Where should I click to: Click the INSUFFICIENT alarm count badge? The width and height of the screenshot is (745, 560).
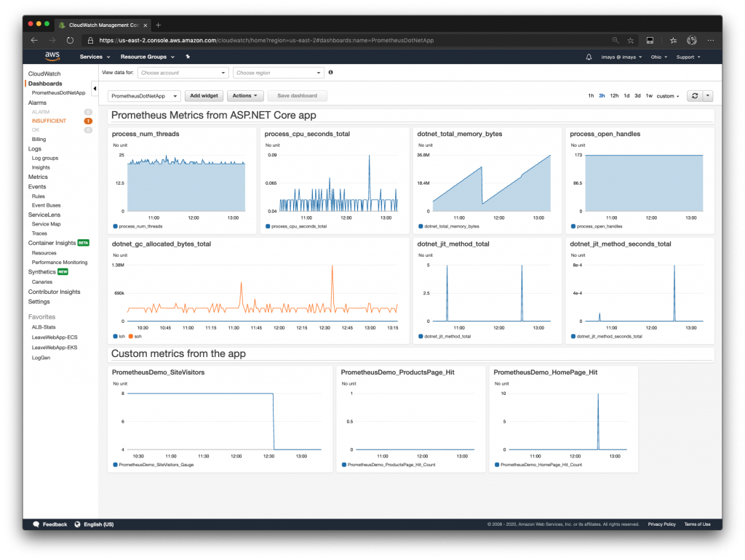click(x=88, y=121)
